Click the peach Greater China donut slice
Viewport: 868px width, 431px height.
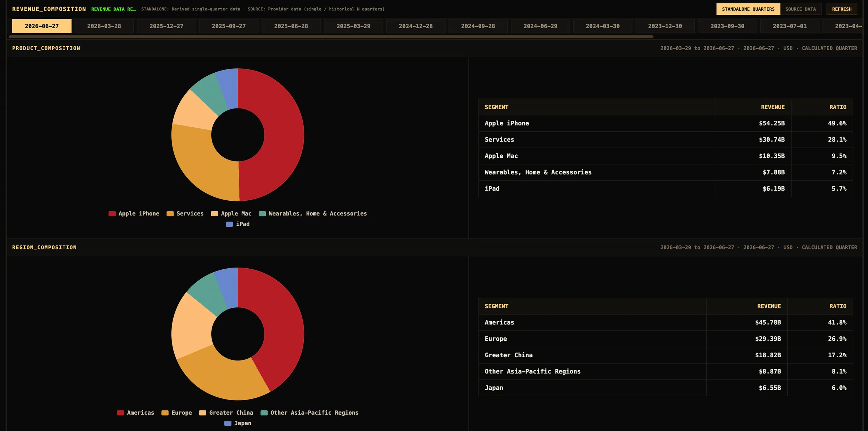192,327
